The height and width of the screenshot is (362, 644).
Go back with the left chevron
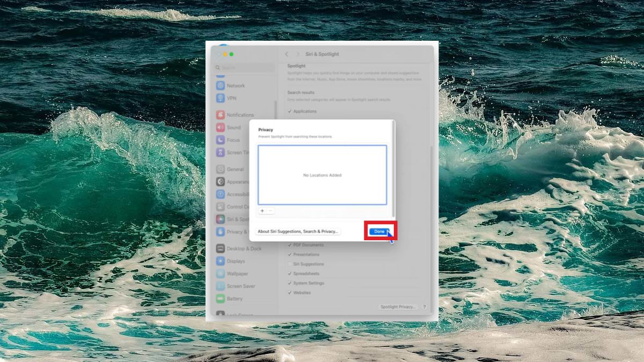(x=287, y=54)
